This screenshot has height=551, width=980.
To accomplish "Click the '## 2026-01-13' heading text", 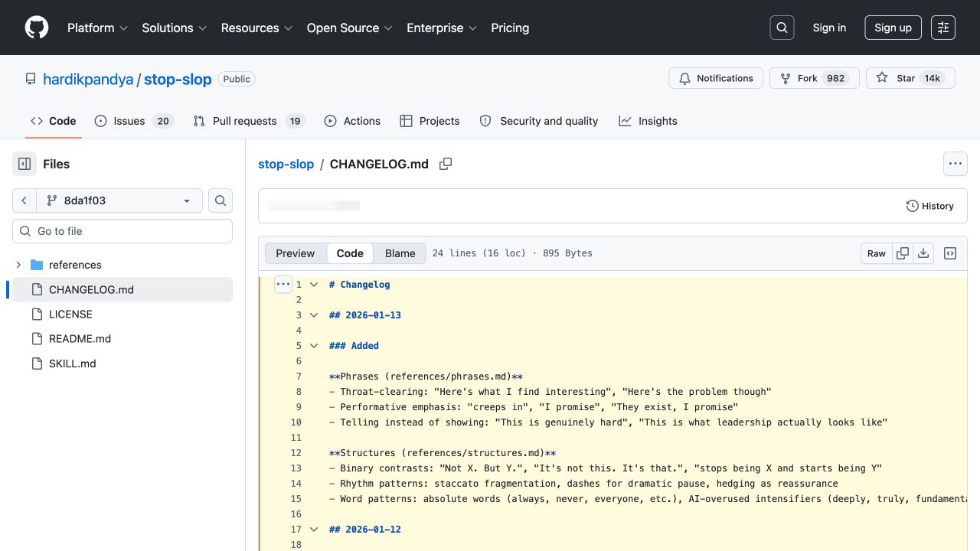I will pyautogui.click(x=365, y=315).
